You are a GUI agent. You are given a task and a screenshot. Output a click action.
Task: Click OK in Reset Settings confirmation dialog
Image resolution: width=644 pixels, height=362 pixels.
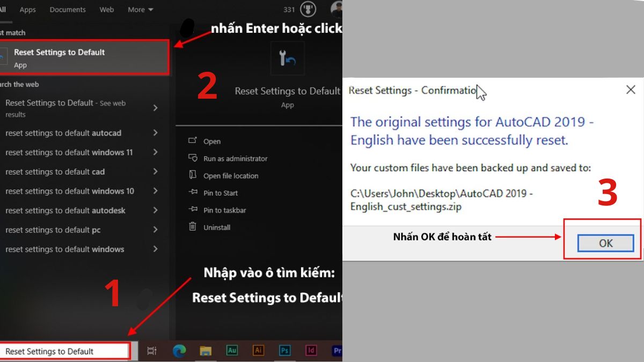tap(606, 243)
